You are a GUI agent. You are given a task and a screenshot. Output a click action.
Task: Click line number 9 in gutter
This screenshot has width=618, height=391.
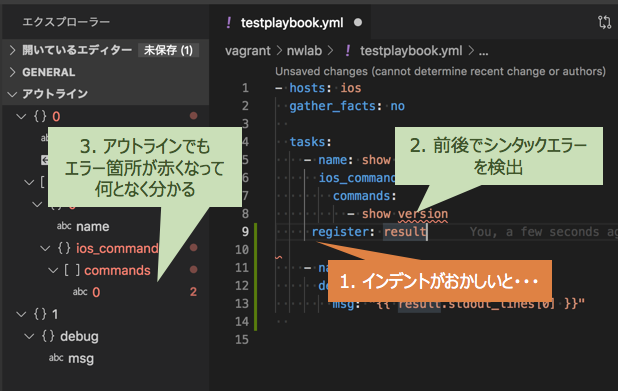point(245,231)
